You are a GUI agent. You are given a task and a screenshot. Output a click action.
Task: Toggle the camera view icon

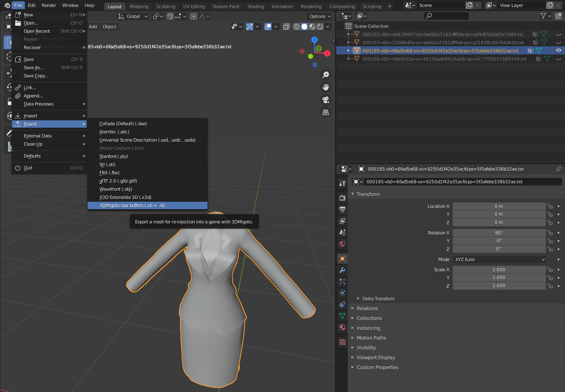pos(326,100)
